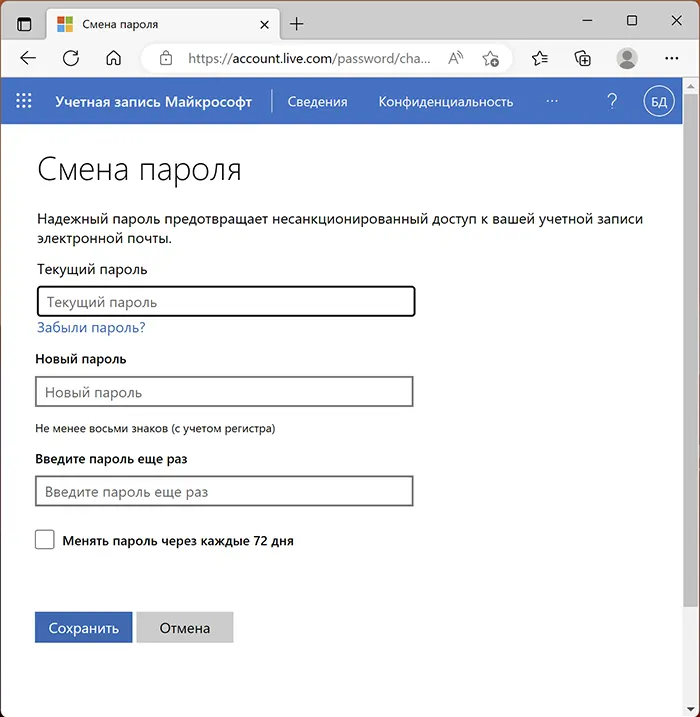
Task: Minimize the browser window
Action: coord(588,21)
